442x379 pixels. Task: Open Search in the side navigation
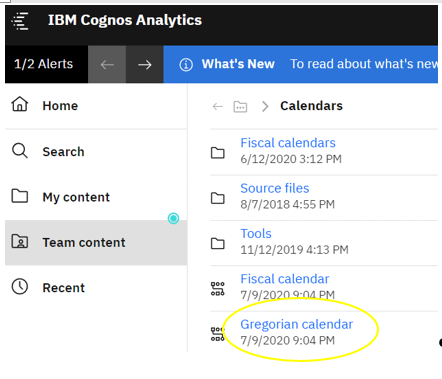pyautogui.click(x=96, y=152)
